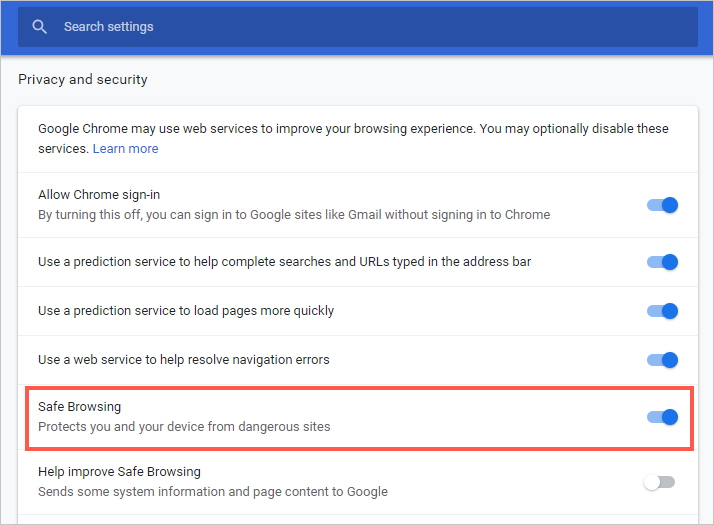Click the dangerous sites description text
The height and width of the screenshot is (525, 714).
click(x=184, y=426)
